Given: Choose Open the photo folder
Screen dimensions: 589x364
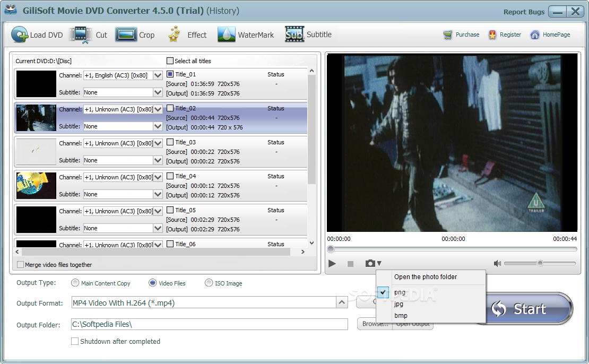Looking at the screenshot, I should [425, 277].
